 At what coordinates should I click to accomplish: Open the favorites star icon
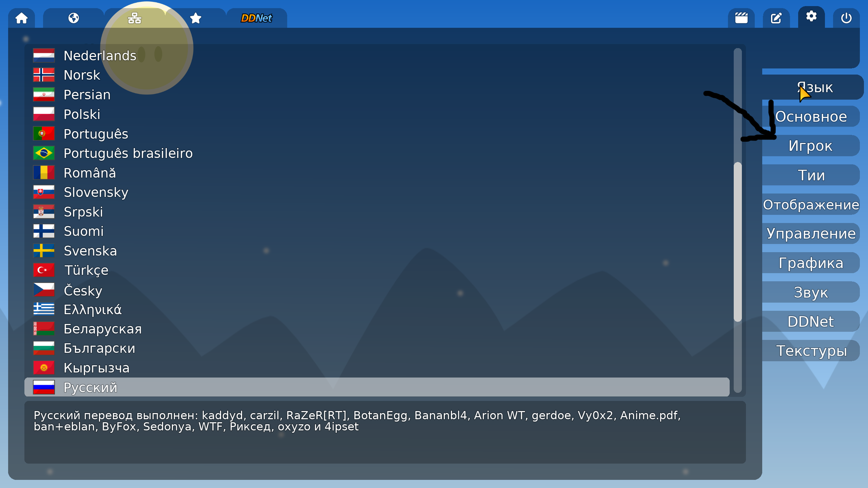pos(196,18)
